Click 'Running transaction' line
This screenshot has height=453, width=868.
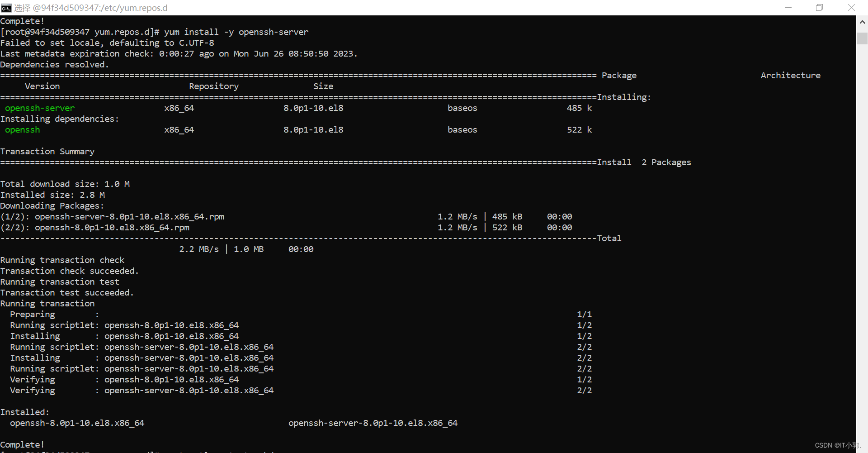coord(47,304)
